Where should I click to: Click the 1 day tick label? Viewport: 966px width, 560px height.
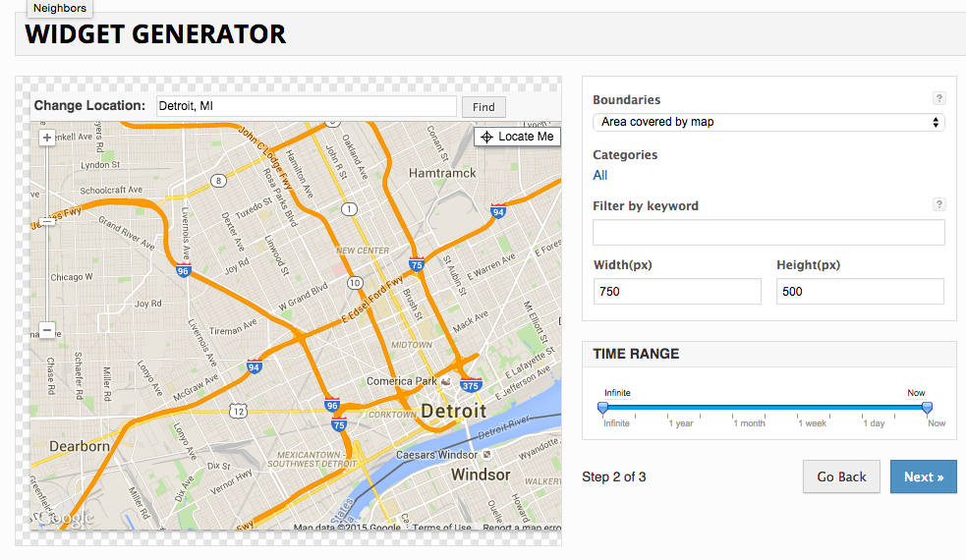pyautogui.click(x=874, y=423)
